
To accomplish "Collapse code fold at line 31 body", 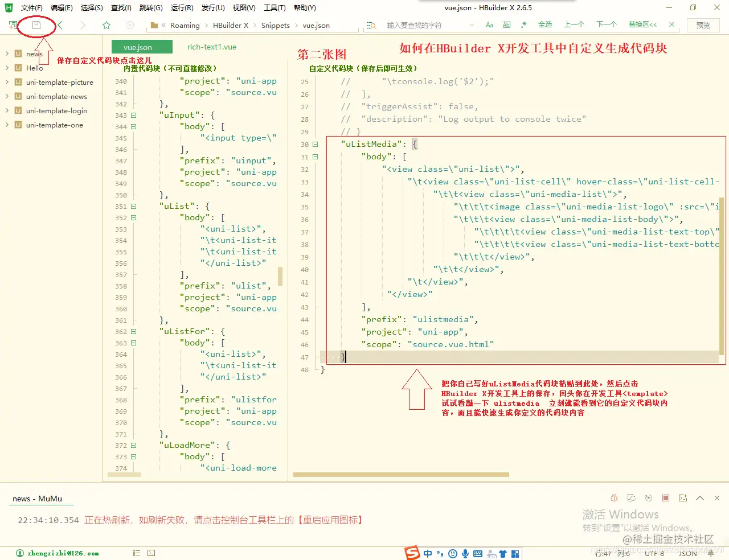I will tap(315, 157).
